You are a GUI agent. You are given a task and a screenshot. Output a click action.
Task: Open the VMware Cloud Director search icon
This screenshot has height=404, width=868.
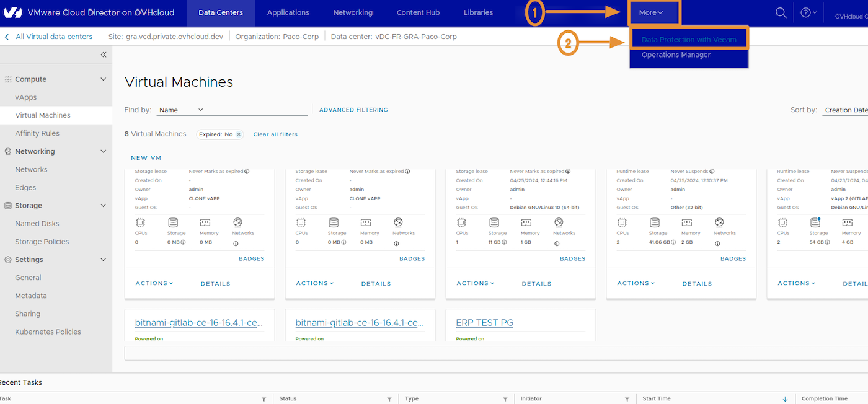click(781, 12)
